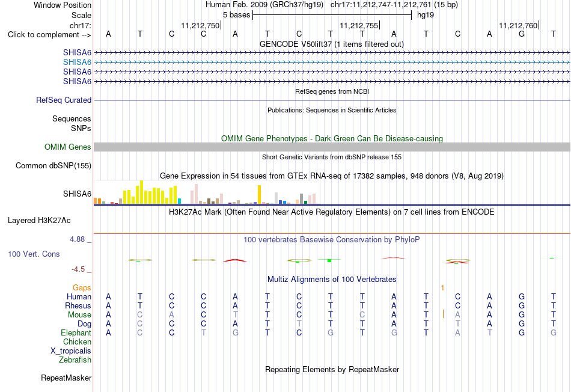Image resolution: width=571 pixels, height=392 pixels.
Task: Select the Dog alignment row label
Action: coord(84,323)
